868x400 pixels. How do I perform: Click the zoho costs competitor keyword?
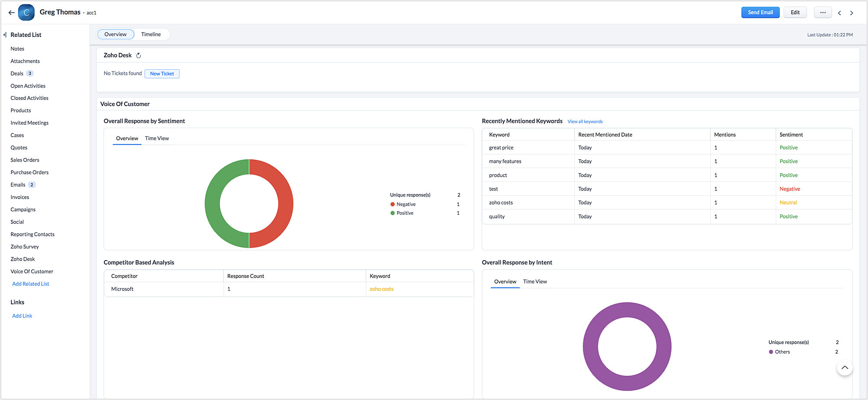coord(381,289)
